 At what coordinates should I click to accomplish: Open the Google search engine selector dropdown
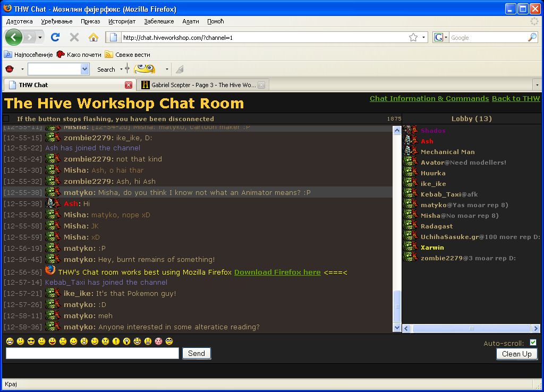click(x=446, y=38)
